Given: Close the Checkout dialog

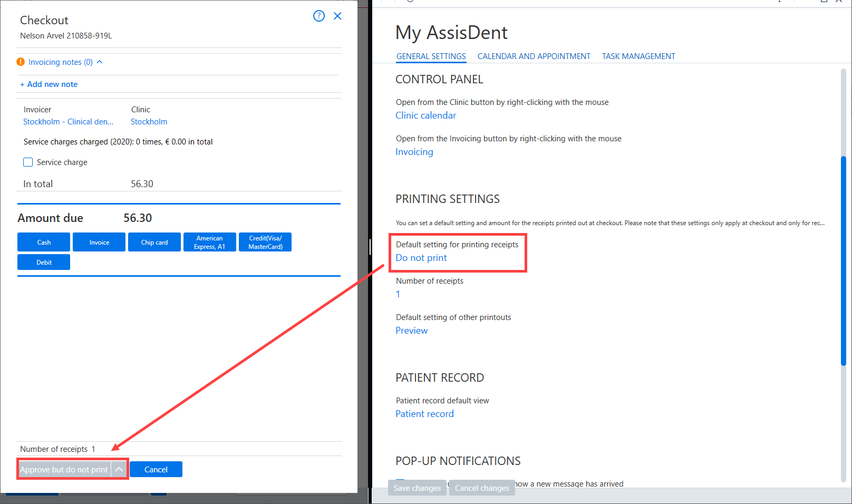Looking at the screenshot, I should pyautogui.click(x=337, y=16).
